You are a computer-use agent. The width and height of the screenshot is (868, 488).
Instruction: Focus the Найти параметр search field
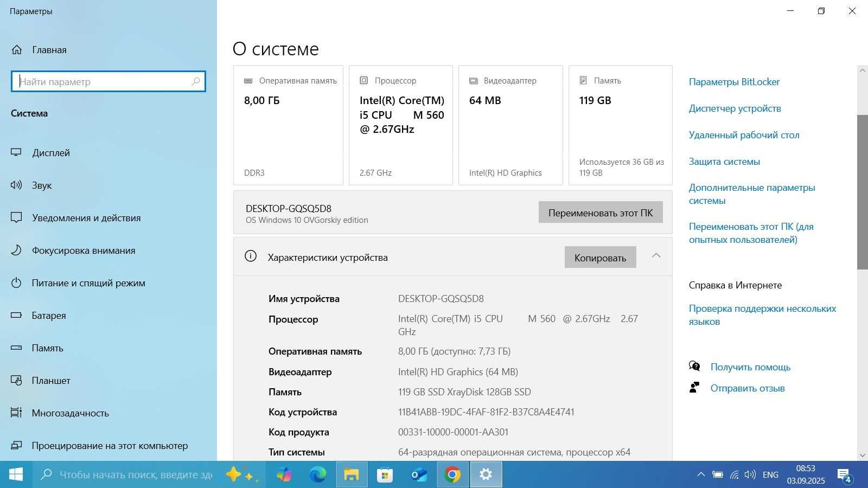point(108,81)
